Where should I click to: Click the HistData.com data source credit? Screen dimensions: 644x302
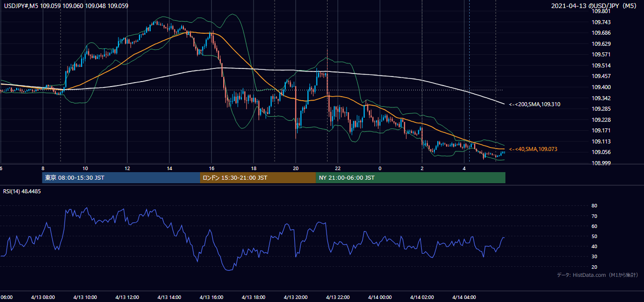tap(598, 275)
